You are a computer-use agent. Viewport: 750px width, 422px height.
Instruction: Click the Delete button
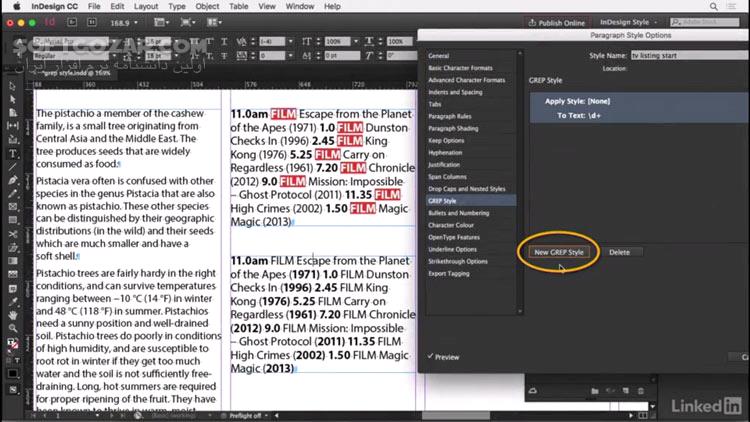pos(619,252)
